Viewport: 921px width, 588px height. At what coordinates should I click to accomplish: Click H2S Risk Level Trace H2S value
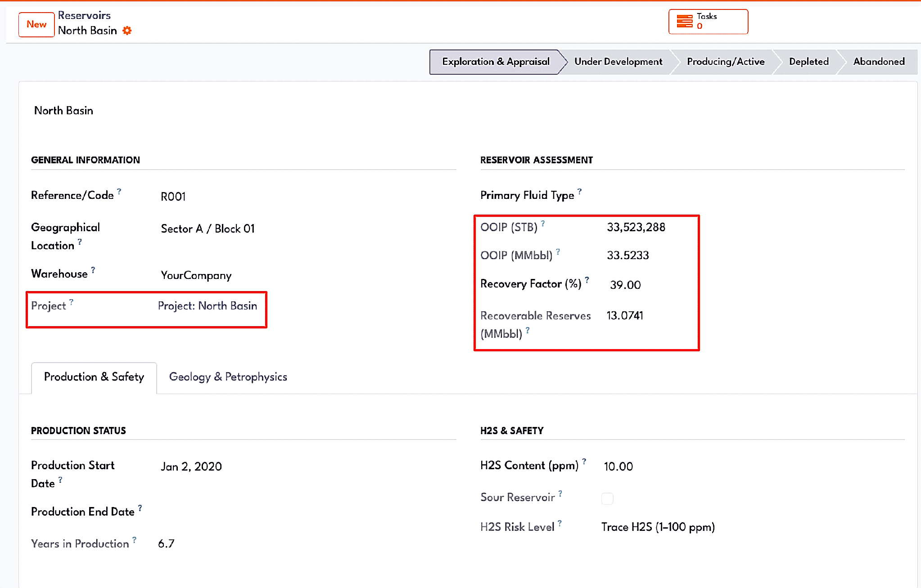[x=658, y=527]
